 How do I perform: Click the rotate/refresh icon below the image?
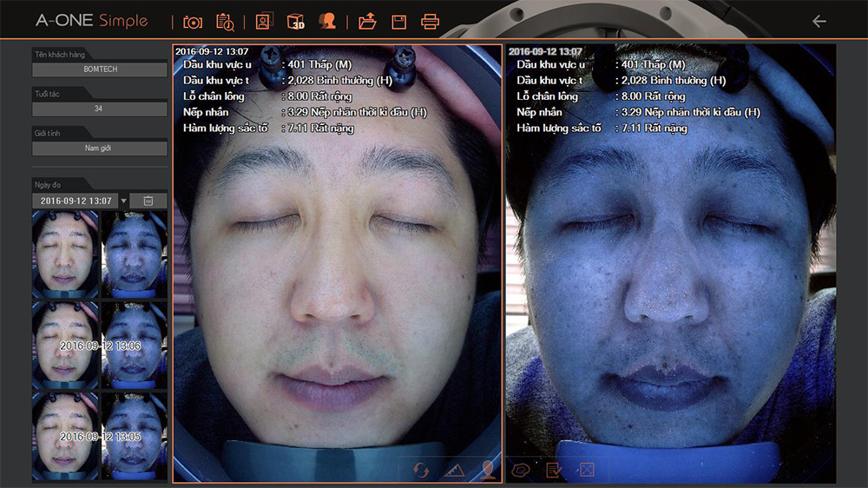tap(421, 471)
